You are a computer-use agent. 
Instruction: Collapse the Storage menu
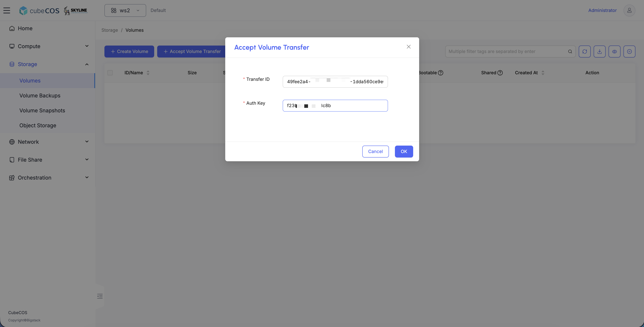click(48, 64)
